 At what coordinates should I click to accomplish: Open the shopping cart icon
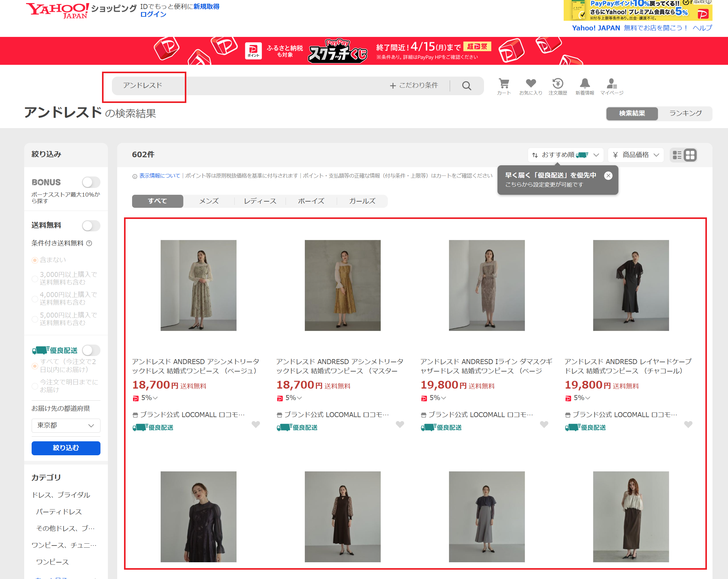tap(504, 84)
